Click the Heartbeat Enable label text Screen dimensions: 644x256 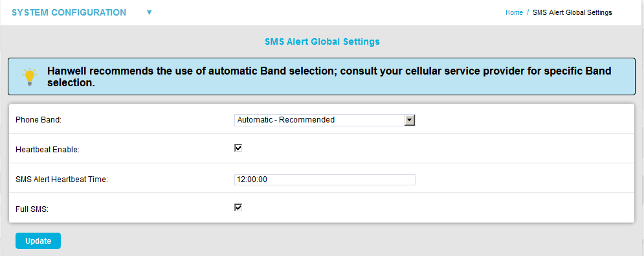pos(48,150)
